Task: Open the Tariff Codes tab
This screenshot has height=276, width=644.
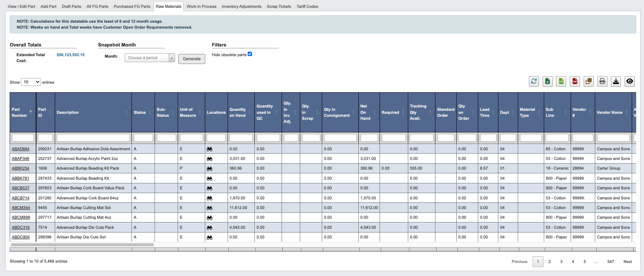Action: (307, 6)
